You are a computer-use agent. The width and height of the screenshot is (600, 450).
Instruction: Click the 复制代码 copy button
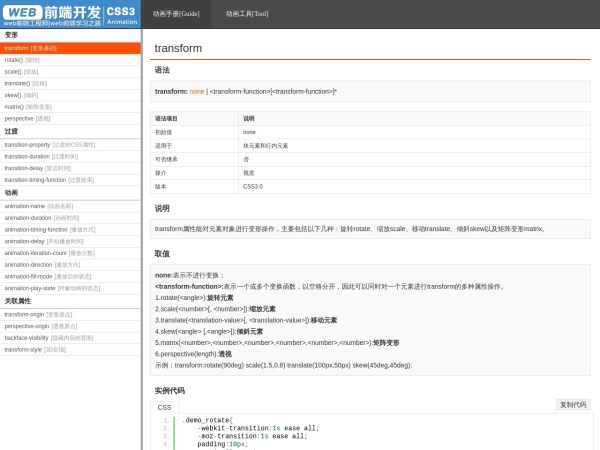(573, 404)
